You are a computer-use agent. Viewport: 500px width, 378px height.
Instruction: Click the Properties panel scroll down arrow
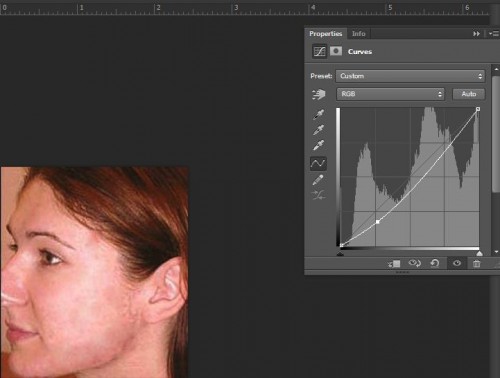[496, 252]
